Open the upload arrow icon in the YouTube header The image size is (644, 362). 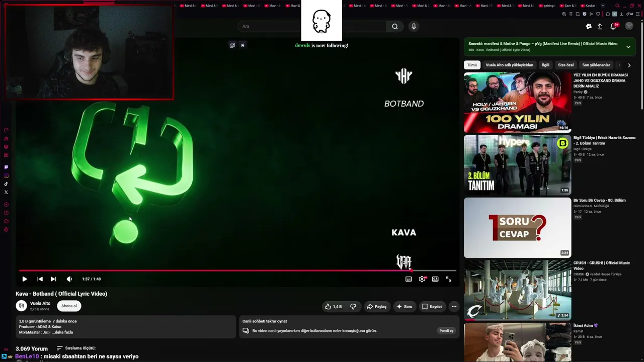click(x=600, y=26)
